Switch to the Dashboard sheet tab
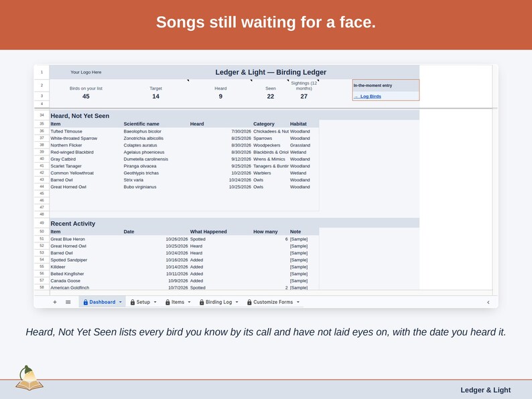 102,302
